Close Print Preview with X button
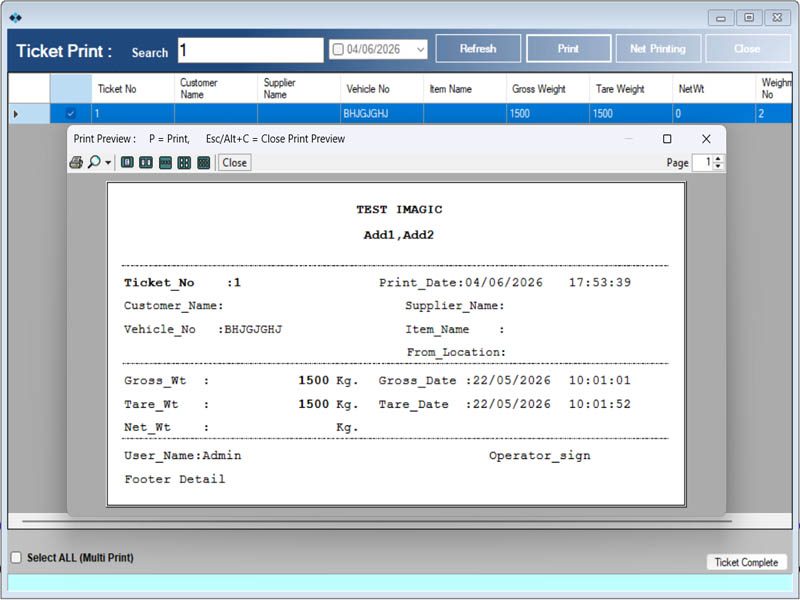This screenshot has width=800, height=600. pyautogui.click(x=706, y=139)
